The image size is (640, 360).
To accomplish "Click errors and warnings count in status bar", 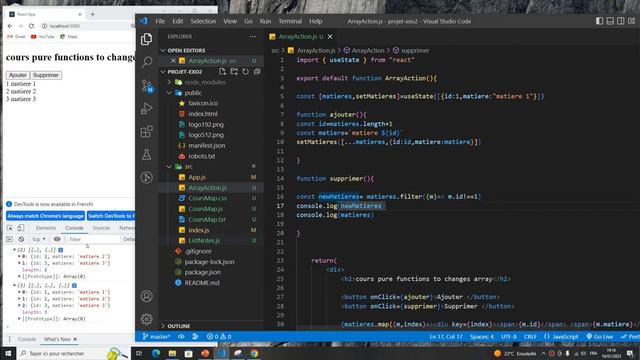I will click(219, 336).
